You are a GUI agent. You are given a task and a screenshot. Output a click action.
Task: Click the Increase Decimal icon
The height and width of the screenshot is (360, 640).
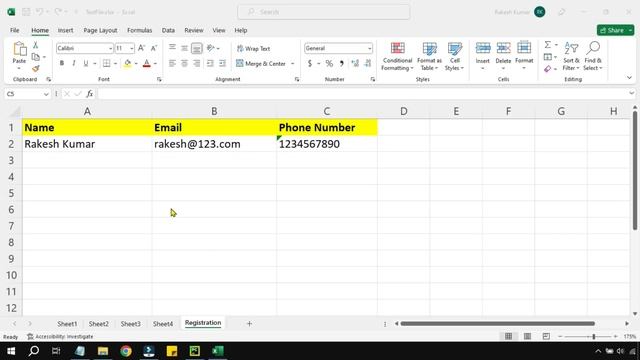tap(355, 63)
